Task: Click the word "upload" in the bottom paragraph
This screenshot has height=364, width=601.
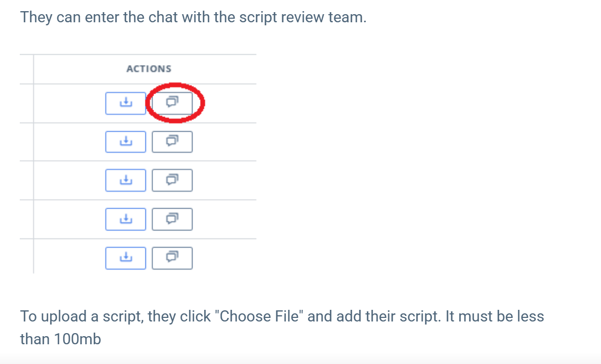Action: tap(63, 316)
